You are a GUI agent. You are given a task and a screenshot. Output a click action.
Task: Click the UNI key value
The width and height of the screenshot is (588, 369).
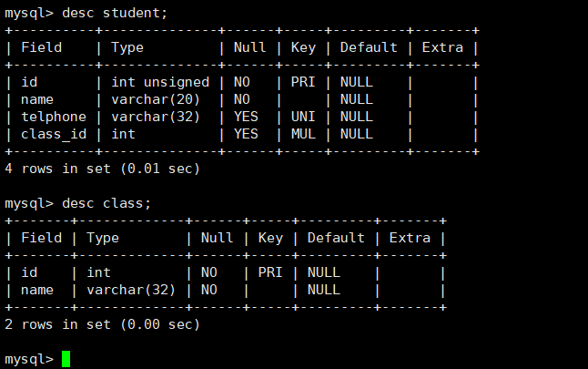tap(303, 117)
